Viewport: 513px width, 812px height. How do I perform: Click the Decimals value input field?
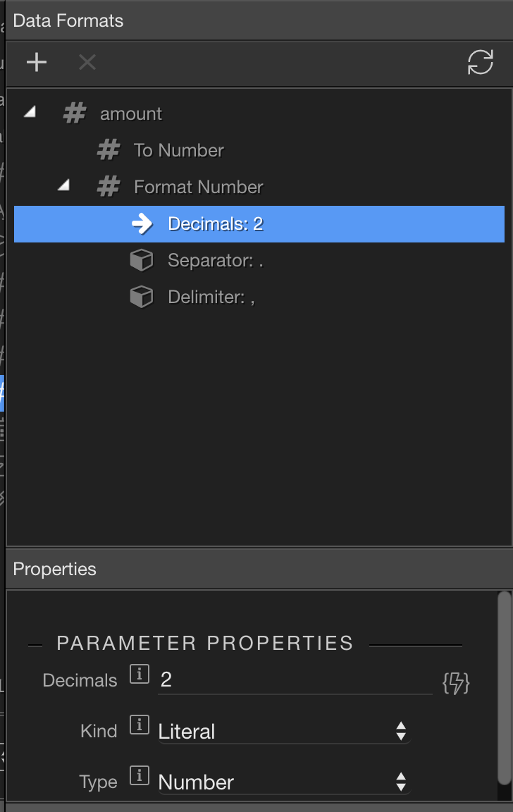[x=295, y=680]
